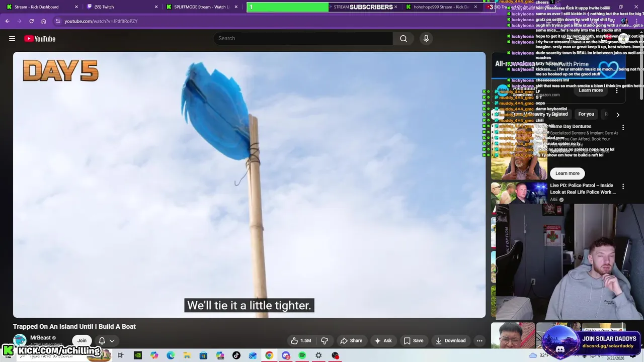Viewport: 644px width, 362px height.
Task: Open Microsoft Edge in taskbar
Action: coord(171,355)
